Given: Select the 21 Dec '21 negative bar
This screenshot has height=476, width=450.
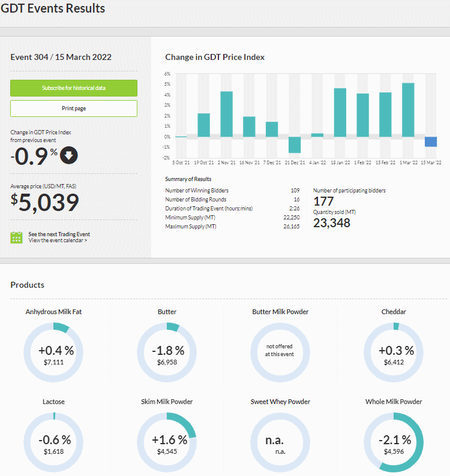Looking at the screenshot, I should pyautogui.click(x=295, y=145).
